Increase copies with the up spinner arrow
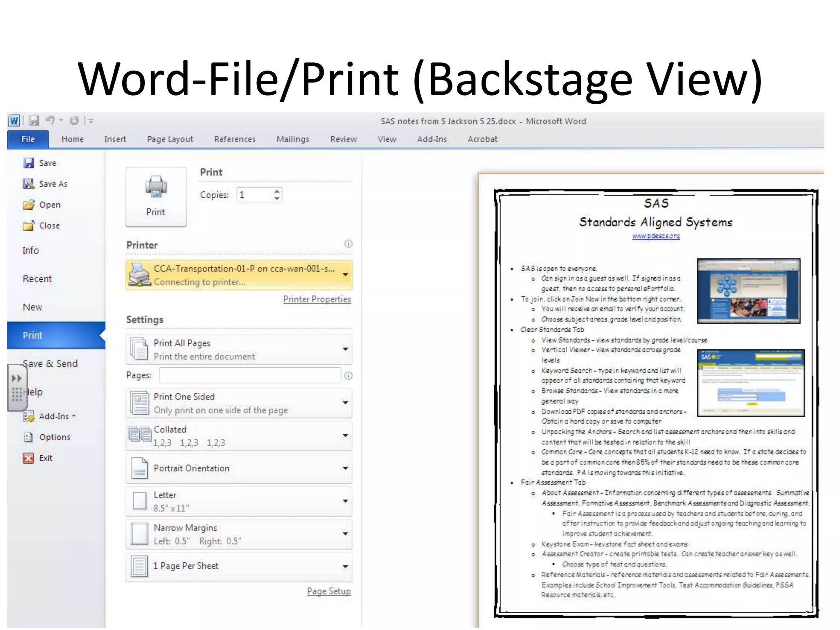The width and height of the screenshot is (840, 630). tap(277, 191)
